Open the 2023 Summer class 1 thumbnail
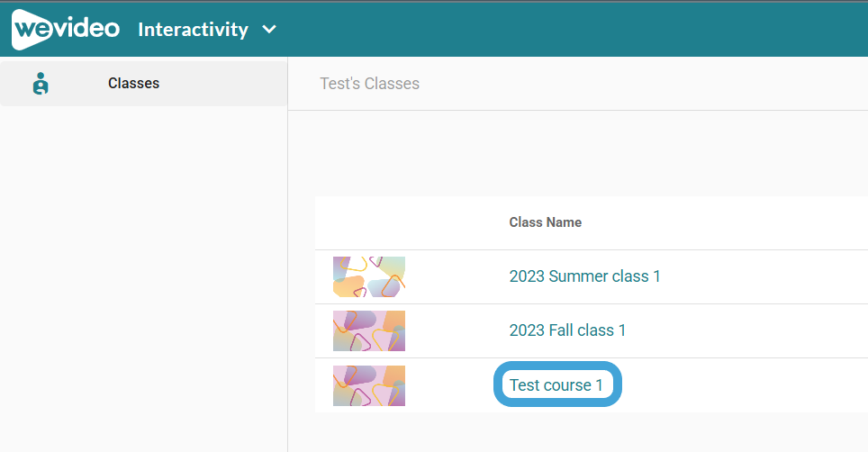868x452 pixels. [x=368, y=276]
